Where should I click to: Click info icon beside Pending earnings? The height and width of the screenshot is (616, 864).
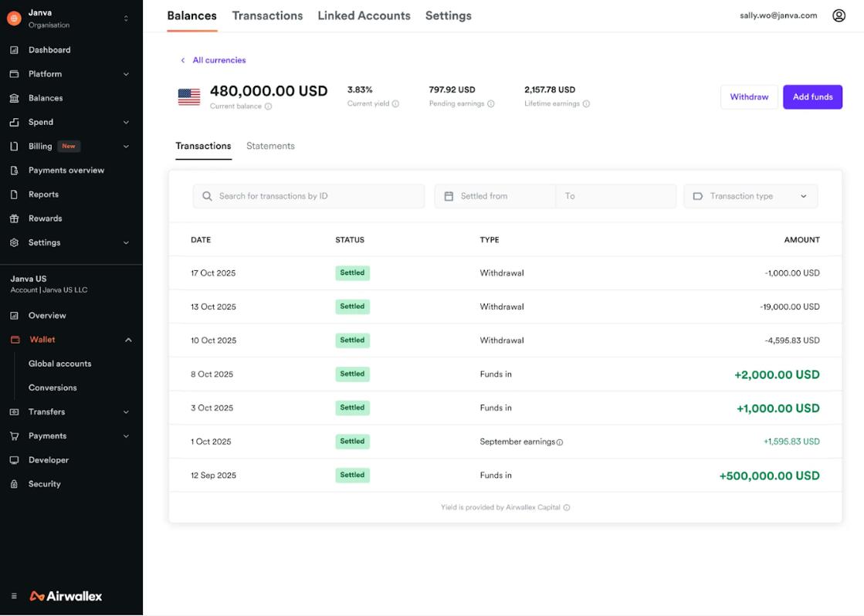(x=491, y=104)
